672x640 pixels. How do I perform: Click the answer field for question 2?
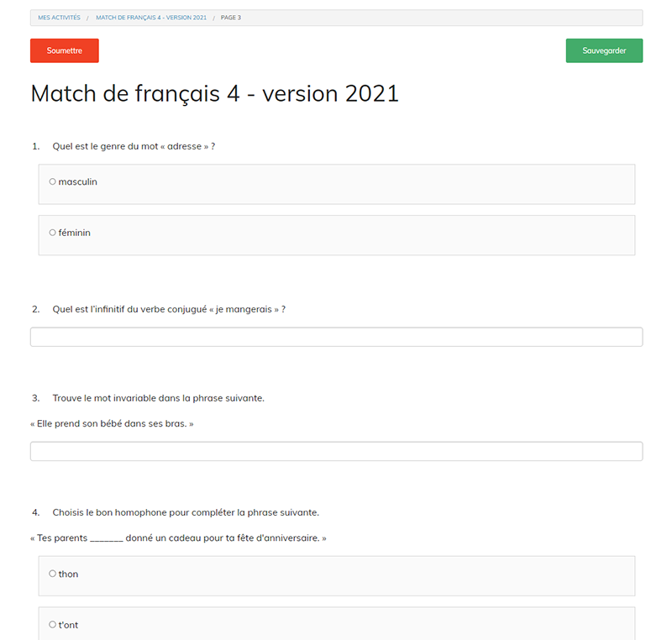click(336, 336)
